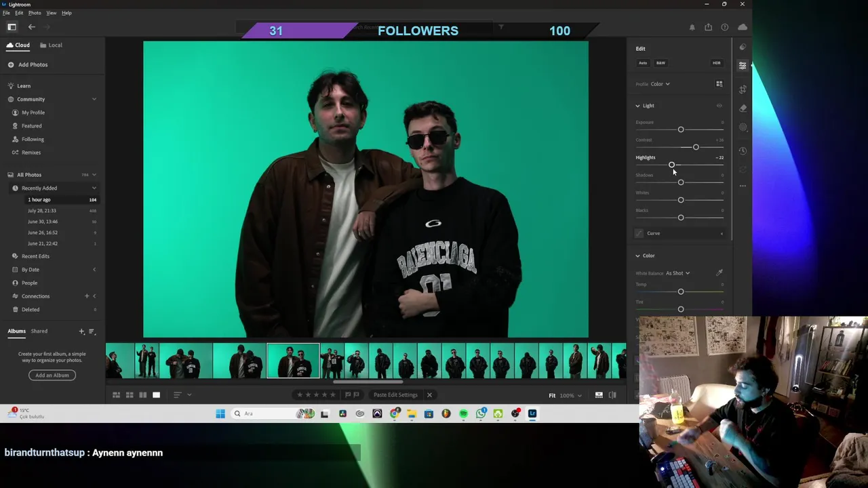Add a connection with plus icon
Image resolution: width=868 pixels, height=488 pixels.
(x=86, y=296)
